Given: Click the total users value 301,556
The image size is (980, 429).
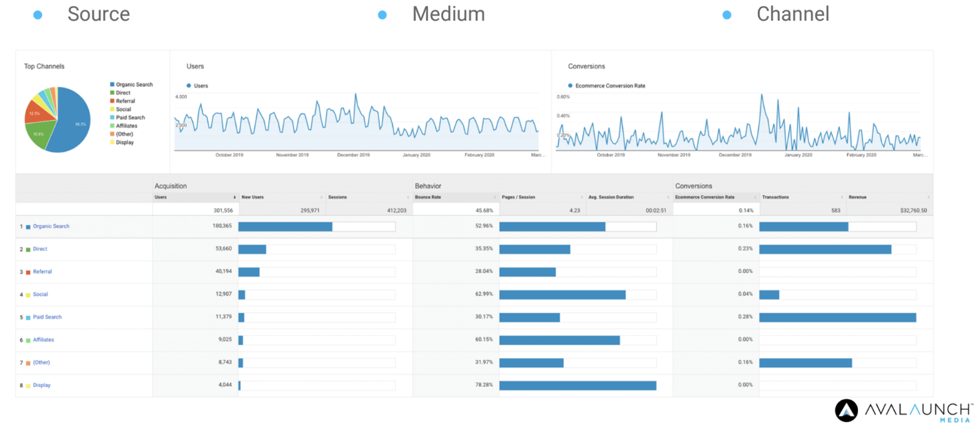Looking at the screenshot, I should pyautogui.click(x=223, y=210).
